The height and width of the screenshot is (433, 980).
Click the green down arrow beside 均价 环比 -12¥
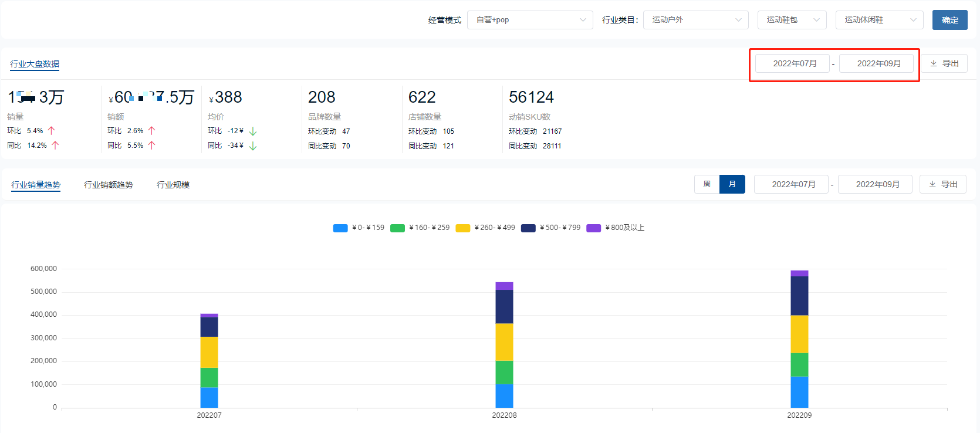(253, 131)
